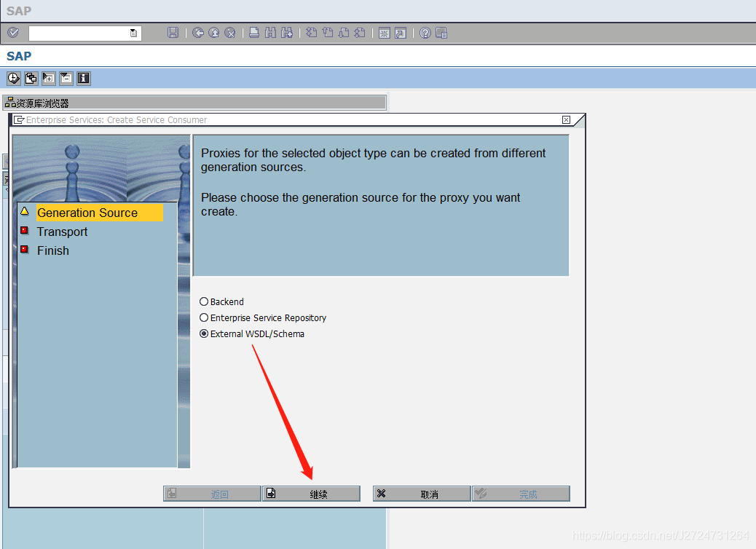Click the Last Page icon
This screenshot has width=756, height=549.
click(360, 33)
